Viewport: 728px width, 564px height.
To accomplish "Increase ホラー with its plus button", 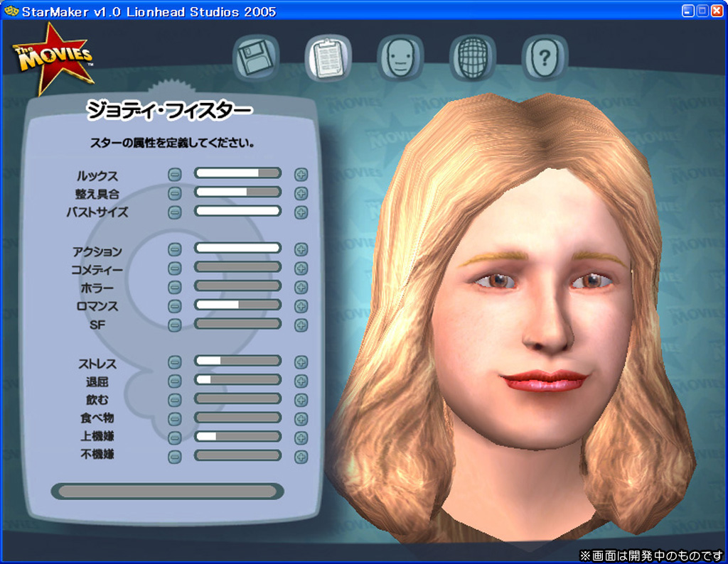I will (301, 287).
